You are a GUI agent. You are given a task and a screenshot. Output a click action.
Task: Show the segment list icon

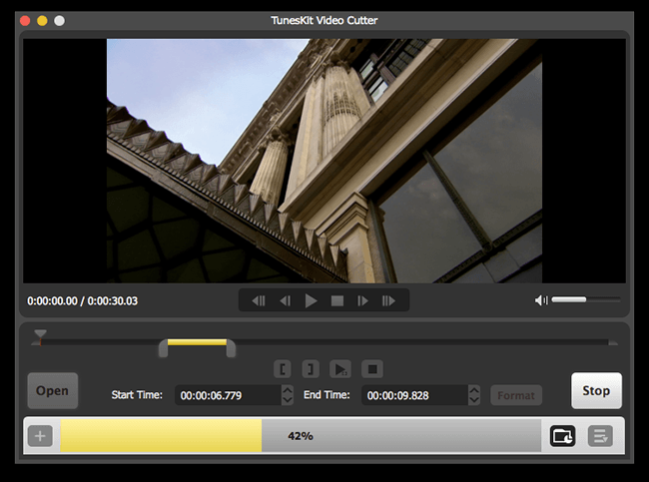point(600,436)
